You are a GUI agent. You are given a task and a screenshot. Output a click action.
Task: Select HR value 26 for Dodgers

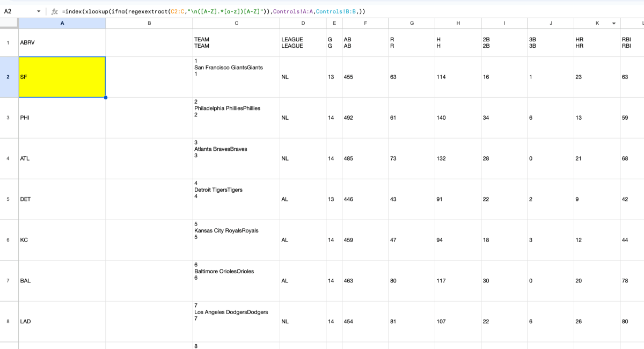pyautogui.click(x=597, y=322)
